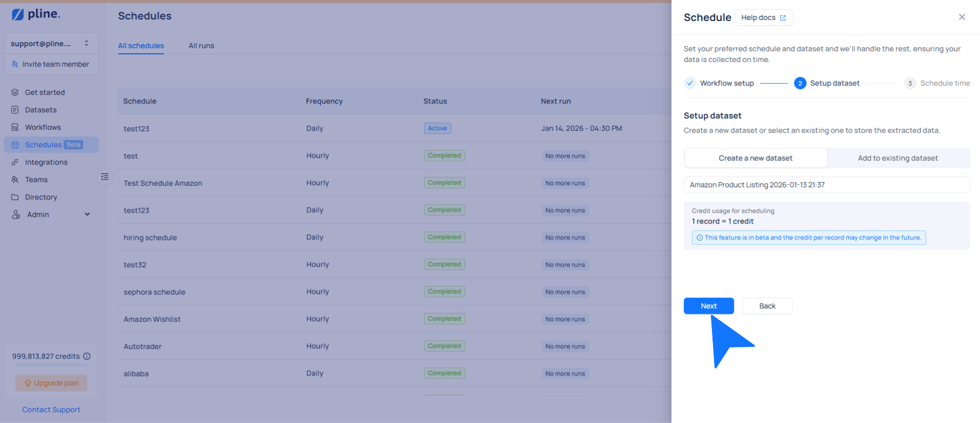This screenshot has width=980, height=423.
Task: Open the Datasets sidebar icon
Action: click(15, 110)
